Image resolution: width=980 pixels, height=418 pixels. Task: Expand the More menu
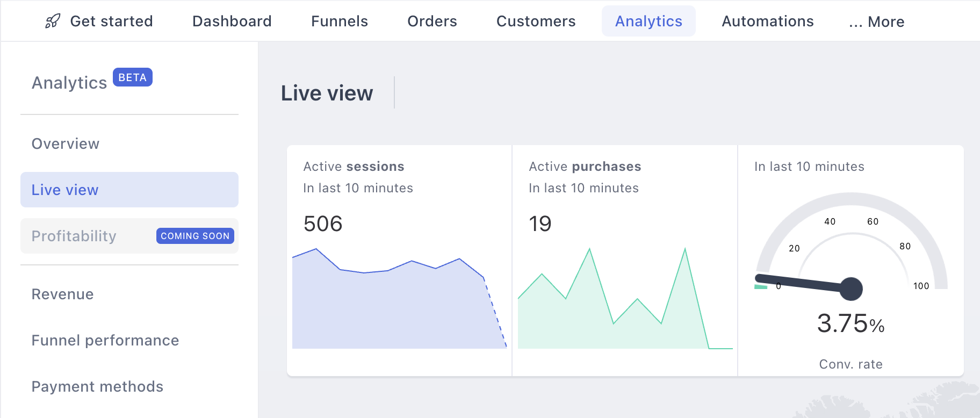876,21
